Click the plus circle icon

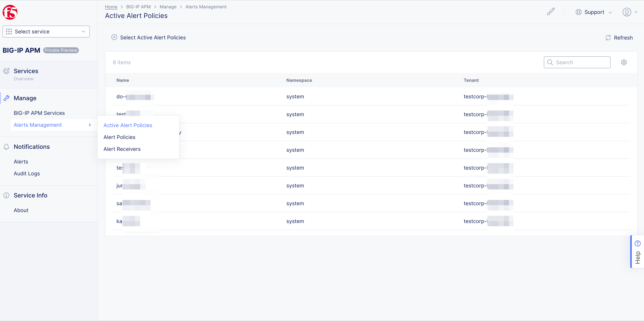click(114, 37)
